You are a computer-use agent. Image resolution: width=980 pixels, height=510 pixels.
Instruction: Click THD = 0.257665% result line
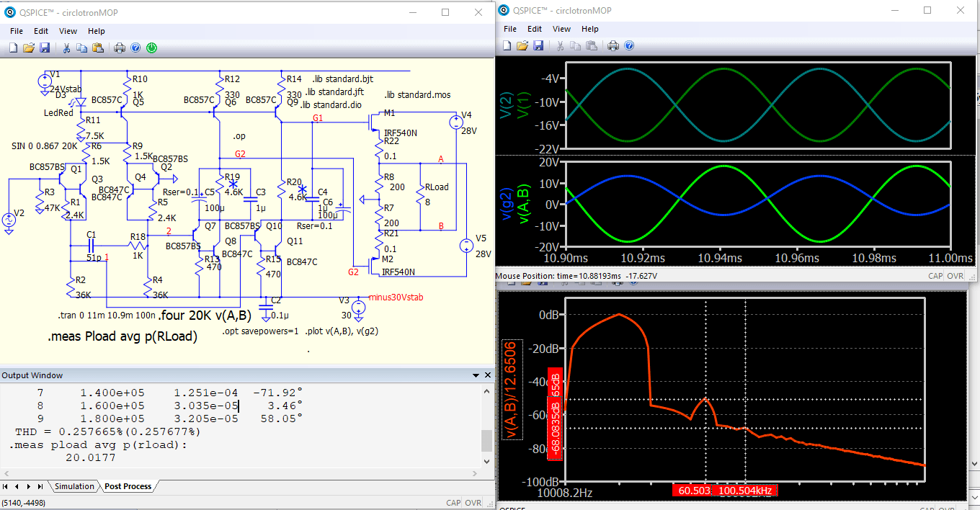coord(108,431)
